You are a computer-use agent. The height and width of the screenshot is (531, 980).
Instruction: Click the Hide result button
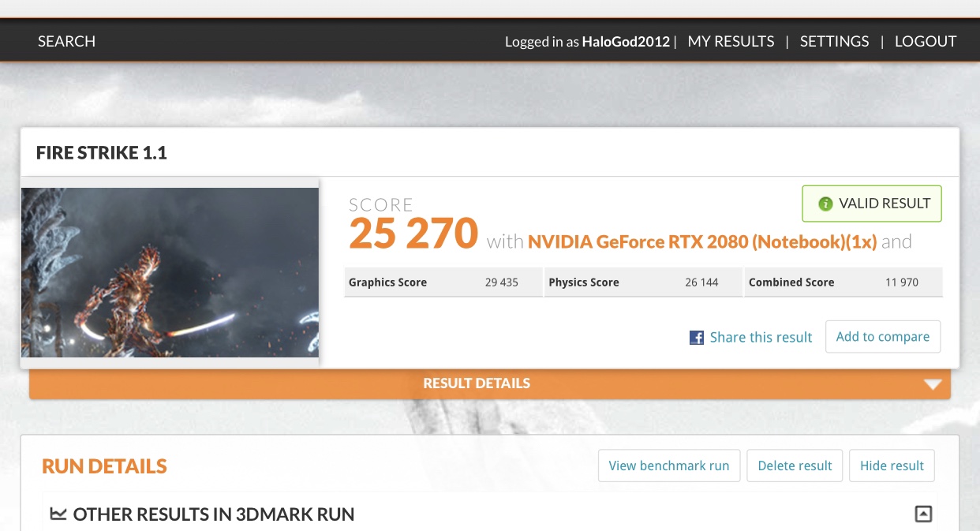pyautogui.click(x=892, y=466)
